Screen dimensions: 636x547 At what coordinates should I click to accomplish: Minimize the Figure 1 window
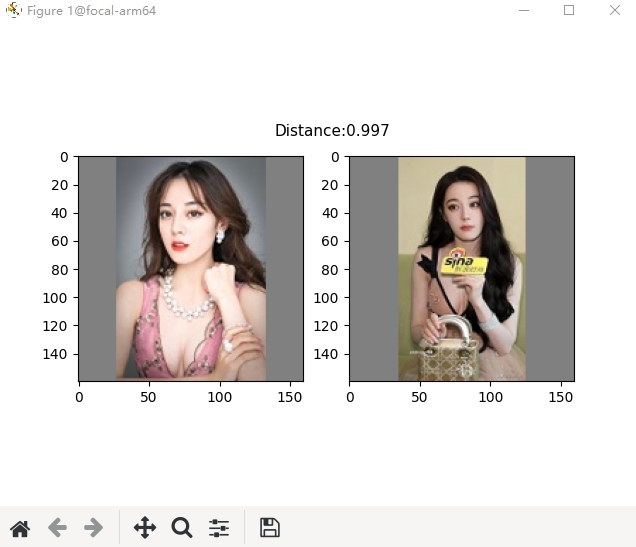click(524, 11)
